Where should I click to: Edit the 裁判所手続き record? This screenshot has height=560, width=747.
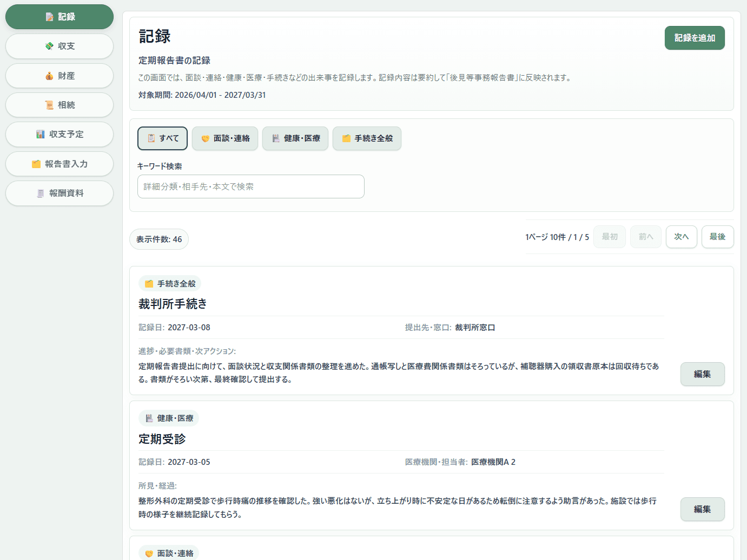[703, 374]
